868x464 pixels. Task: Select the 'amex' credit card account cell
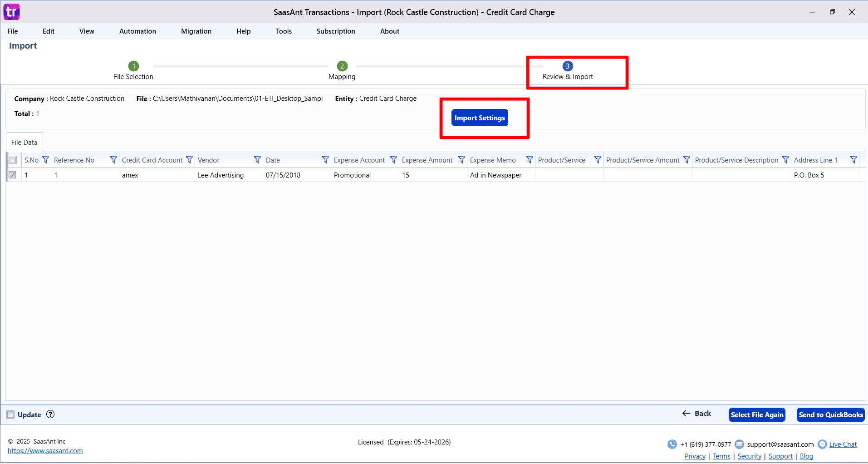click(x=157, y=175)
